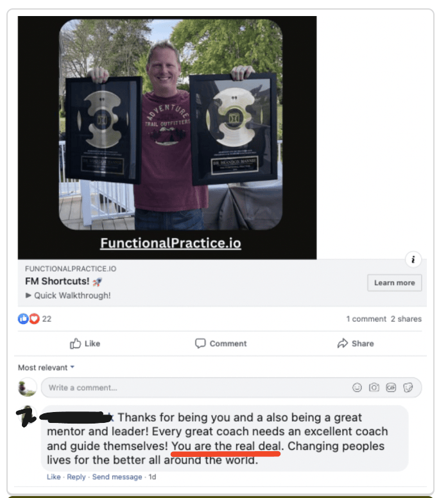This screenshot has height=498, width=448.
Task: Open the FunctionalPractice.io ad image
Action: pyautogui.click(x=167, y=137)
